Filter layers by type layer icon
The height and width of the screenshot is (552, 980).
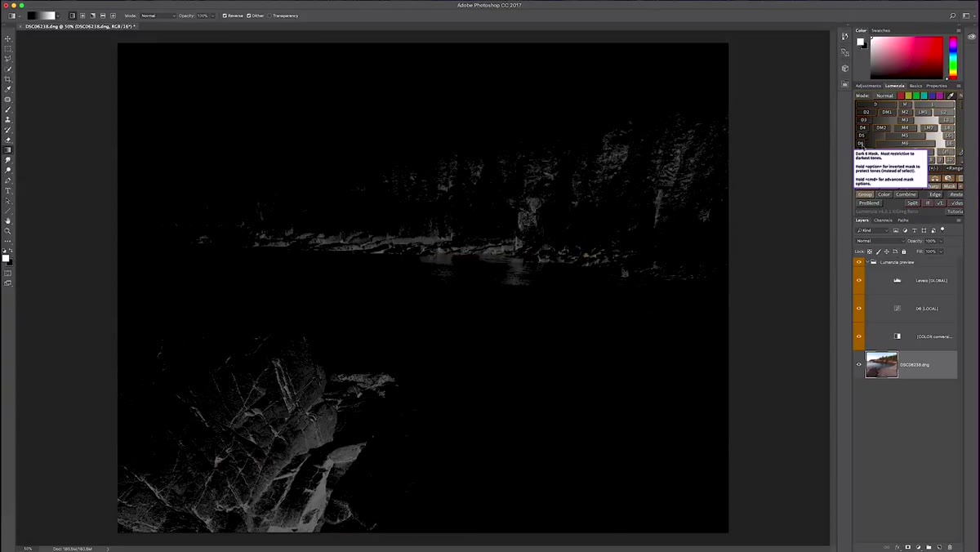point(914,230)
